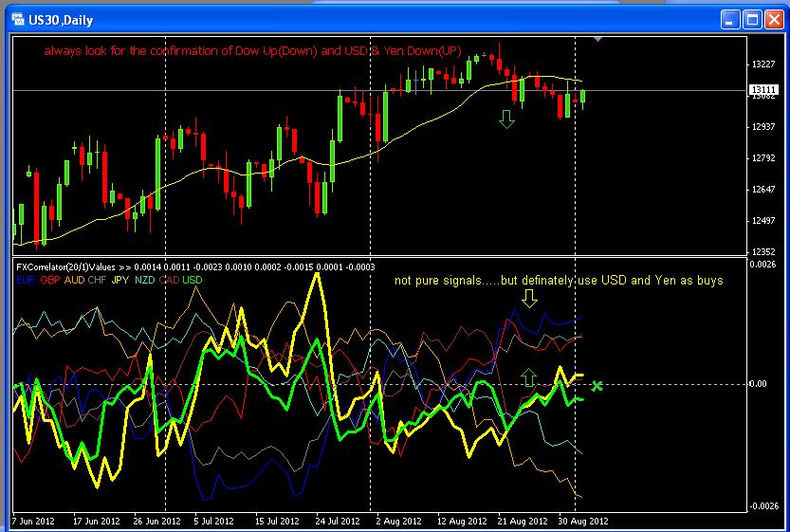Click the 26 Jun 2012 date label

[x=156, y=521]
